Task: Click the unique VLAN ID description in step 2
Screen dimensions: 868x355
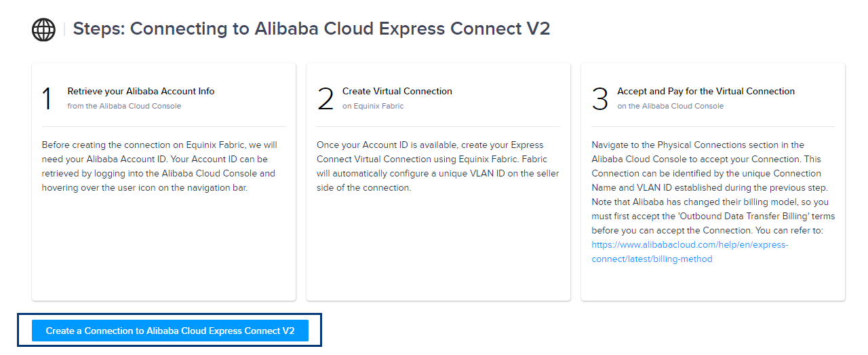Action: coord(438,166)
